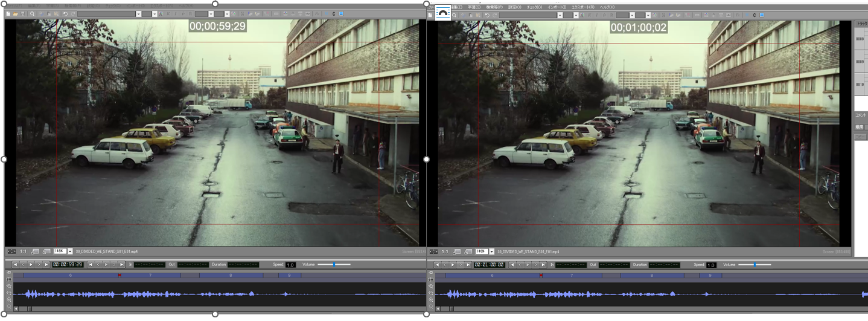Open font size dropdown in right window toolbar
Viewport: 868px width, 321px height.
point(576,15)
